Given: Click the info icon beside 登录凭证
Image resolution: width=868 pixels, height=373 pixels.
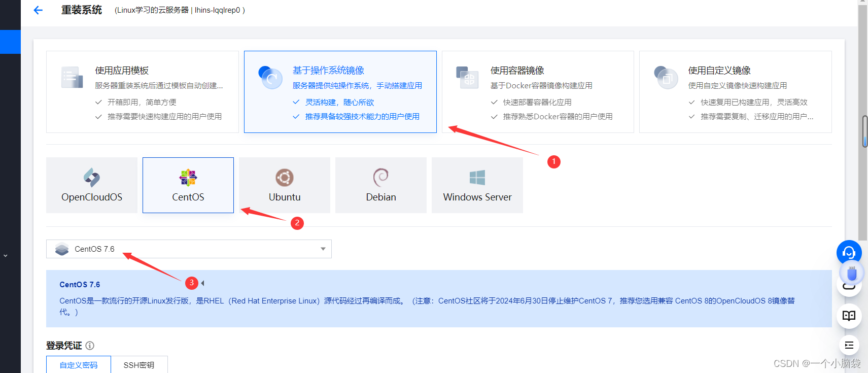Looking at the screenshot, I should [90, 346].
